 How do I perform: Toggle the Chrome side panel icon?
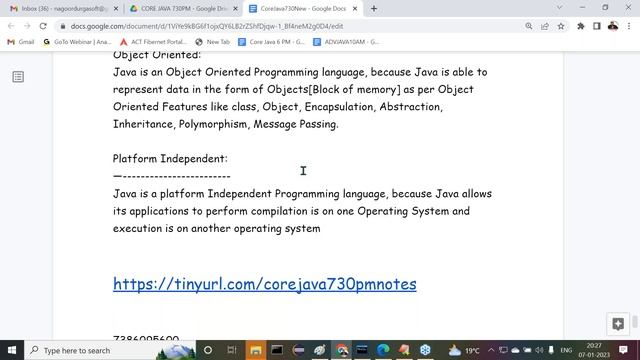click(597, 26)
